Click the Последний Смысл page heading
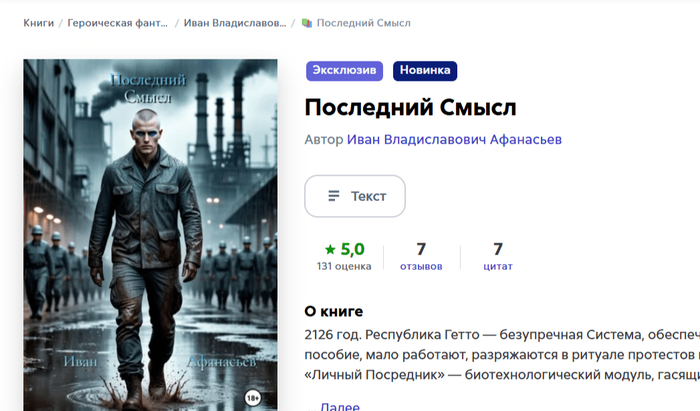This screenshot has height=411, width=700. point(410,108)
